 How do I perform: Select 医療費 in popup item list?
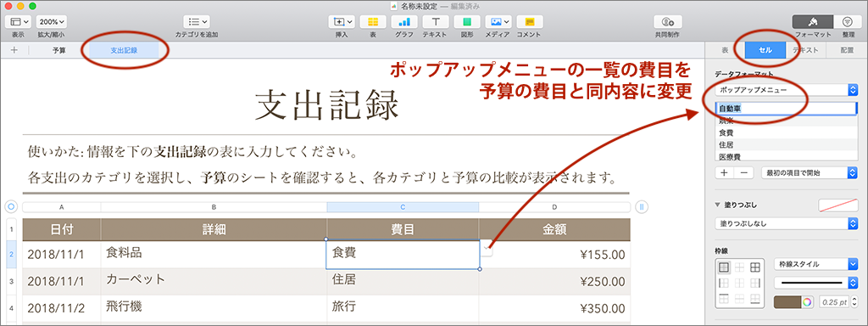(786, 156)
